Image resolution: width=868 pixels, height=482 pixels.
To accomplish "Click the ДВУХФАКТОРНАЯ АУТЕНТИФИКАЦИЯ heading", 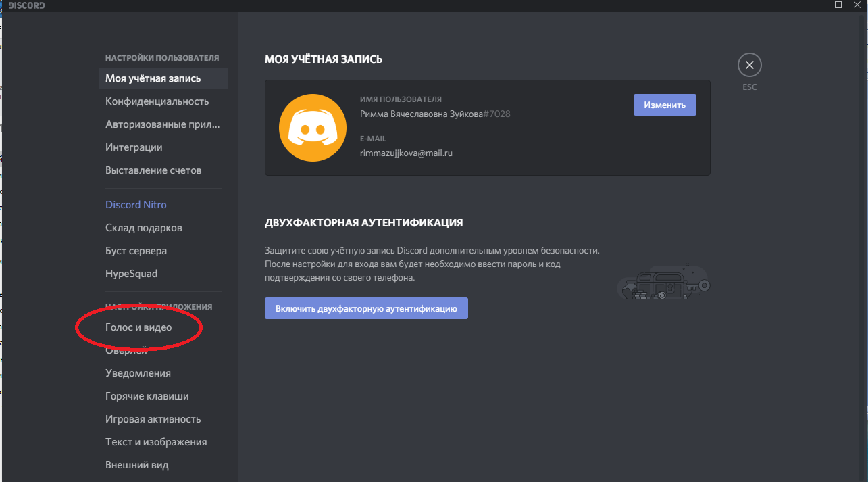I will [x=364, y=222].
